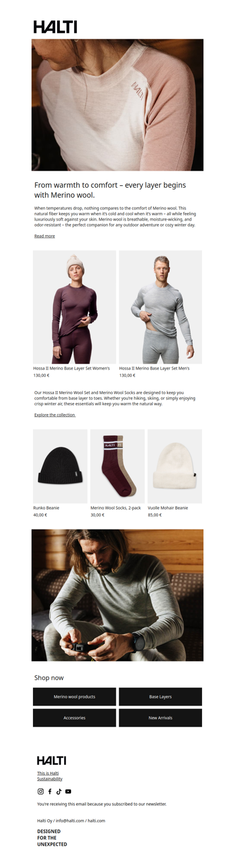View the Hossa II Men's set image
Image resolution: width=235 pixels, height=868 pixels.
click(x=160, y=307)
